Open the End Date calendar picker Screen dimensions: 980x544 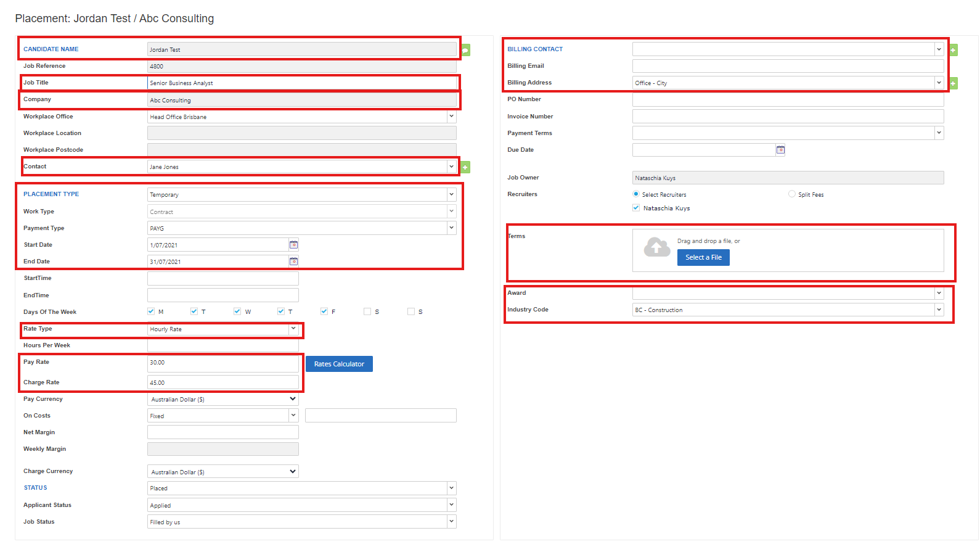(294, 262)
